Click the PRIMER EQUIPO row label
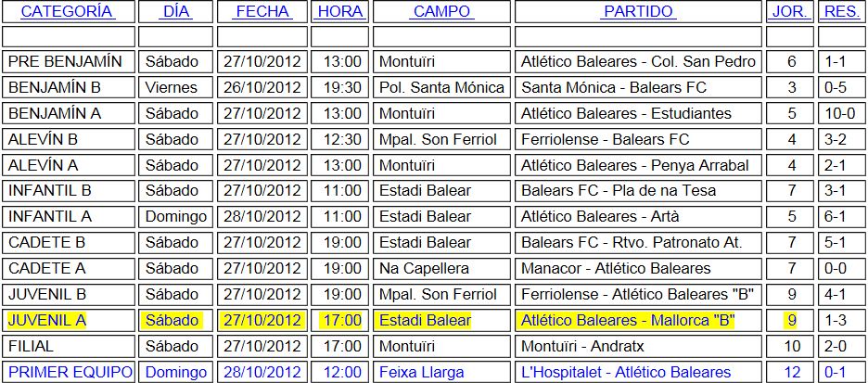Screen dimensions: 868x383 pos(69,372)
